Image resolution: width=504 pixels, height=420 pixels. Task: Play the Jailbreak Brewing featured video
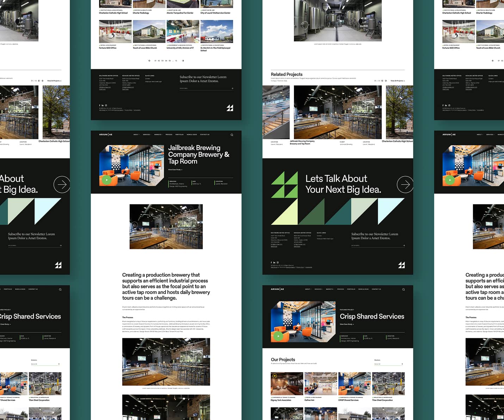[107, 180]
